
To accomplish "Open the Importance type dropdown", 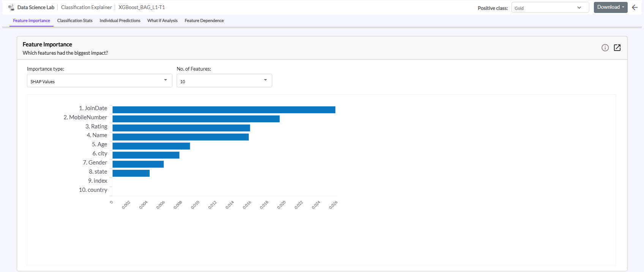I will point(99,81).
